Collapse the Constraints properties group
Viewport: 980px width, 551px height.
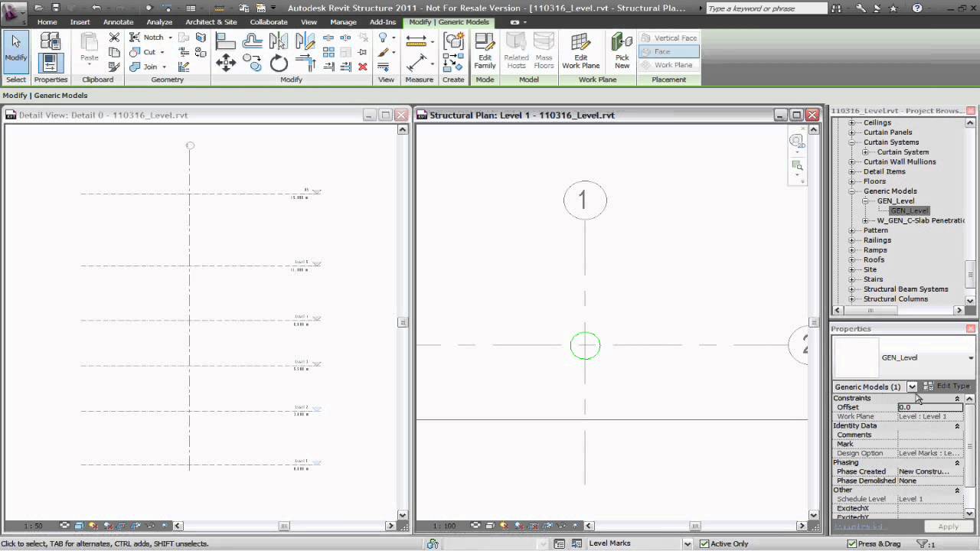point(957,399)
